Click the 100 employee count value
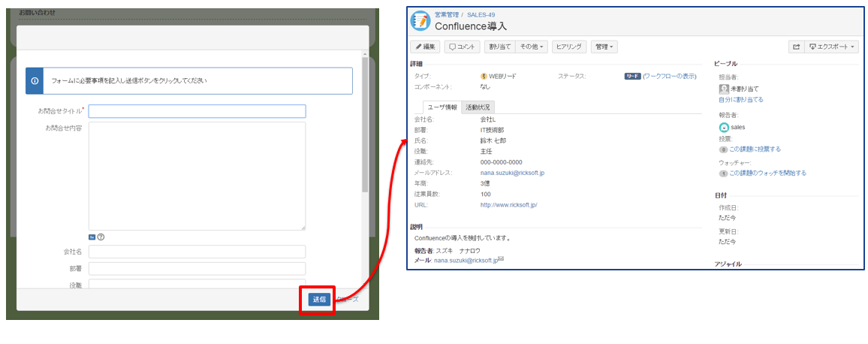The width and height of the screenshot is (868, 344). click(x=486, y=194)
